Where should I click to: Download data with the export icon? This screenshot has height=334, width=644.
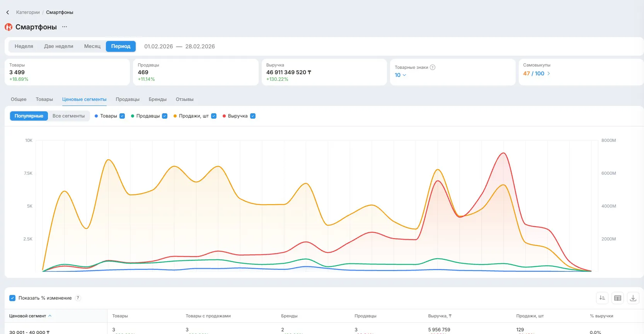(633, 298)
